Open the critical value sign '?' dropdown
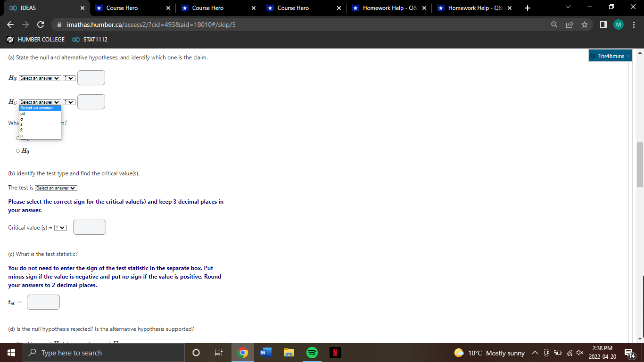644x362 pixels. (60, 228)
